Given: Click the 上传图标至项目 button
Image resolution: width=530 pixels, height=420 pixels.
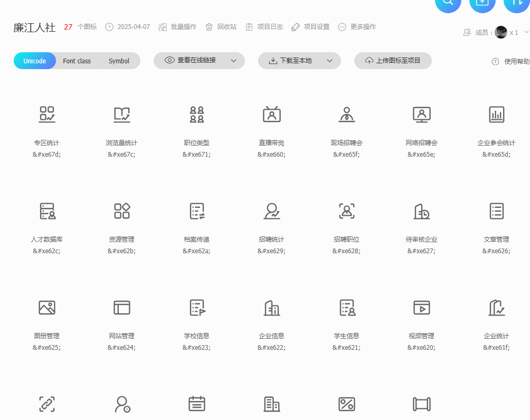Looking at the screenshot, I should (x=393, y=61).
